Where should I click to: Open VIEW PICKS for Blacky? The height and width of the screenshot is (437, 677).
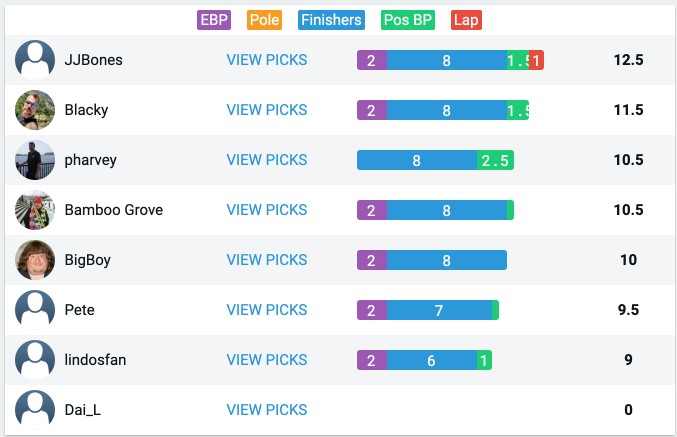pyautogui.click(x=267, y=110)
